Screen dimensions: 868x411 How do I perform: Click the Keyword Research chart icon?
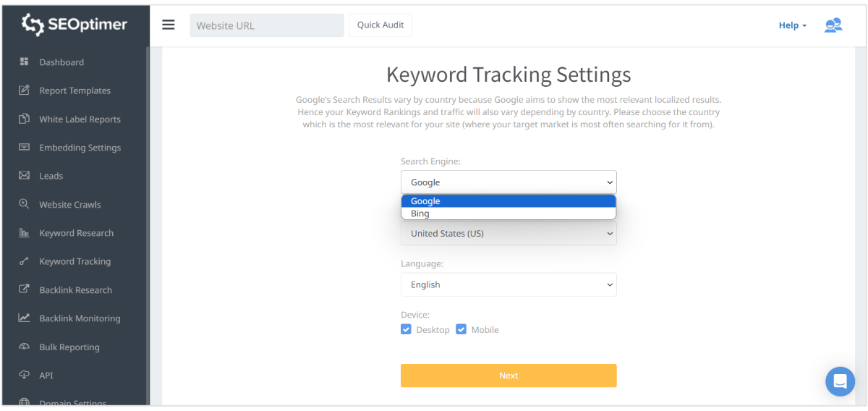[25, 233]
